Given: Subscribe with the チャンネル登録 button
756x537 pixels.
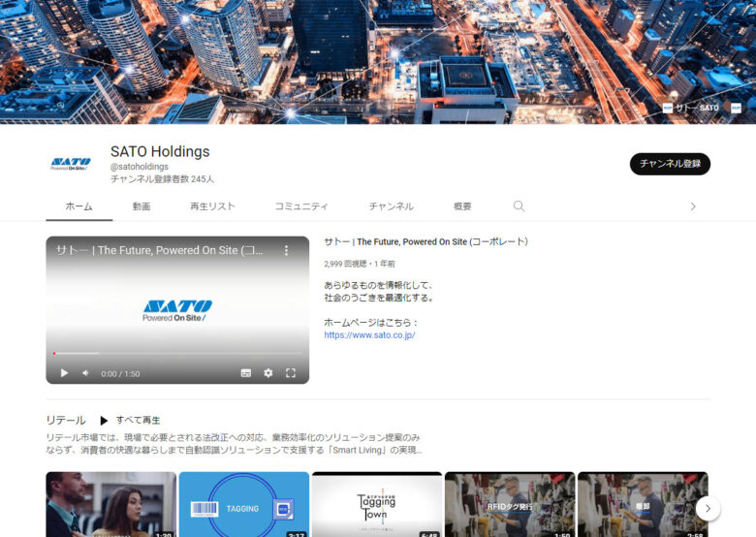Looking at the screenshot, I should click(x=670, y=164).
